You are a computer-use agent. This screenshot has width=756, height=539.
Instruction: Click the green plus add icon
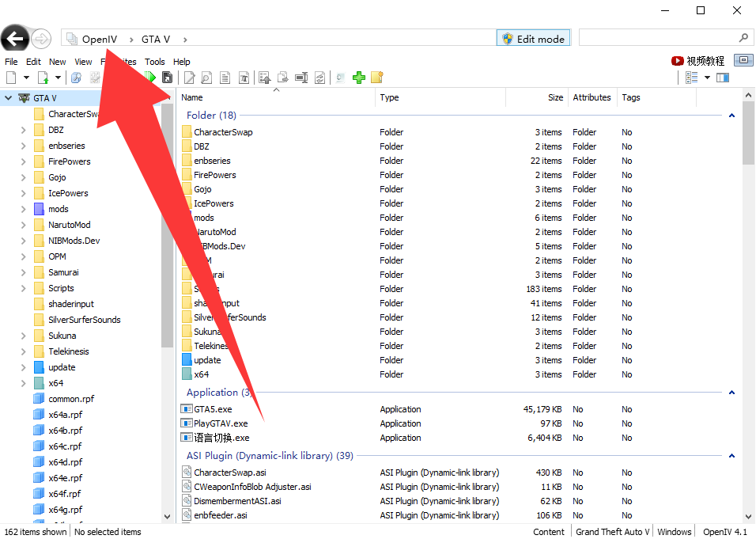click(359, 78)
